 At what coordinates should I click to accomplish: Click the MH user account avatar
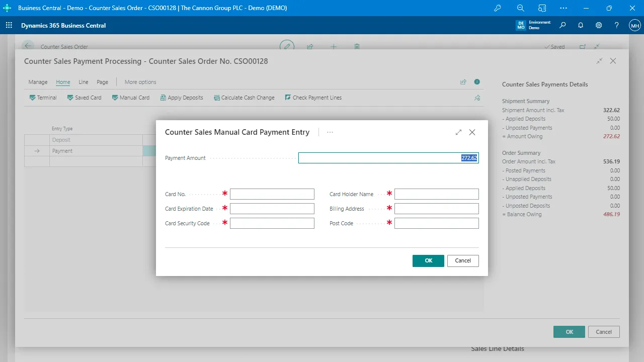pos(634,25)
